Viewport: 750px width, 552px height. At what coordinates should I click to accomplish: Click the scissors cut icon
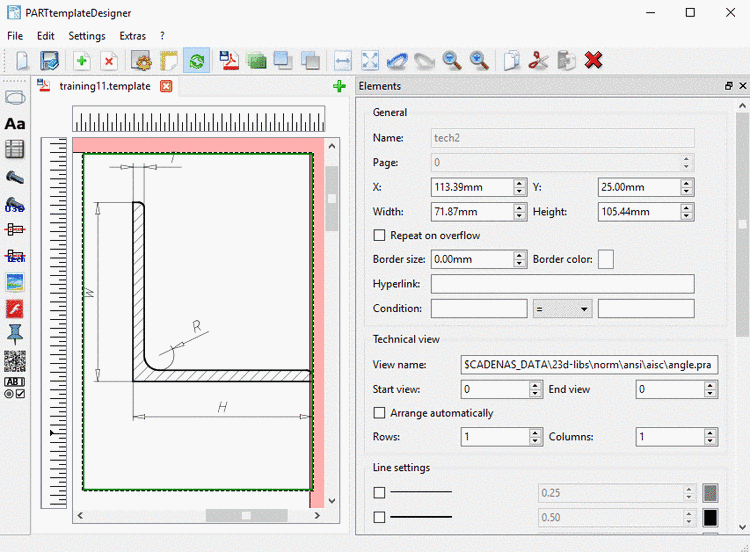[x=539, y=60]
